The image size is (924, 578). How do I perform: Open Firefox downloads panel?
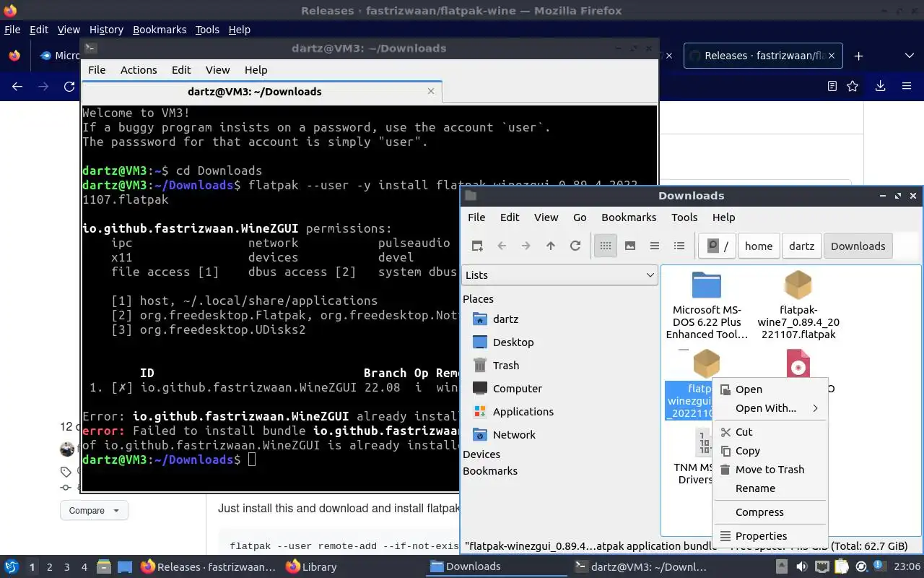(x=880, y=86)
